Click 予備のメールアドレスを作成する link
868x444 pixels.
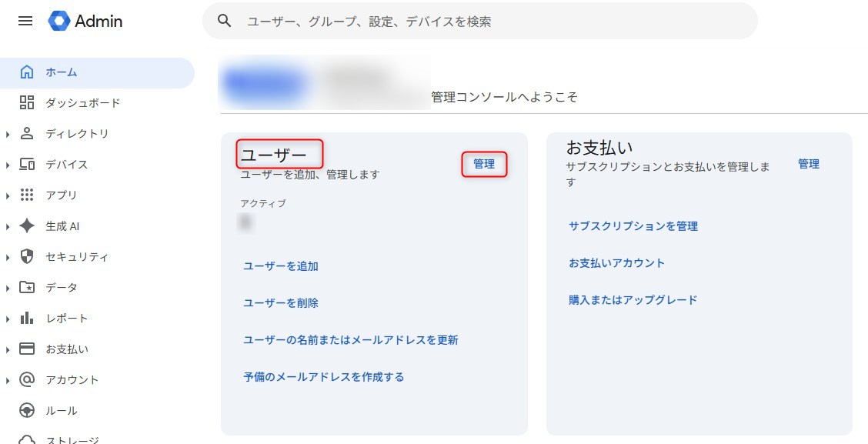pos(324,377)
